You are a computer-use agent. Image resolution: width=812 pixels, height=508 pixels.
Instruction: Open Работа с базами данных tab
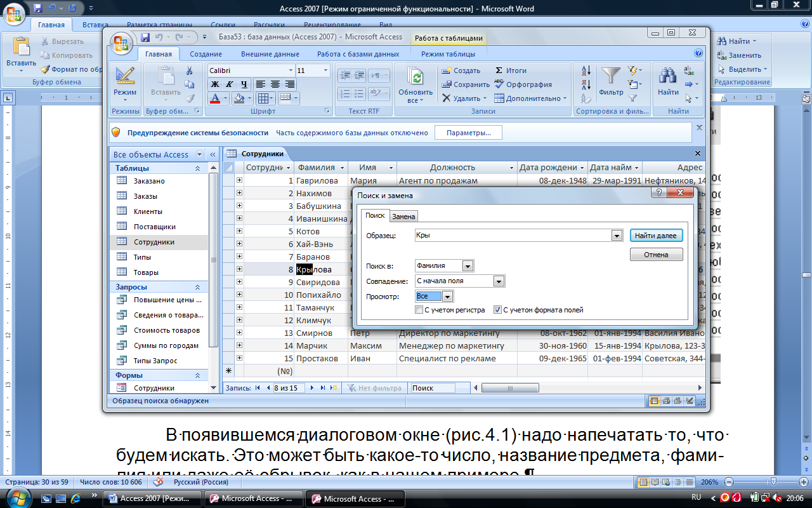coord(358,54)
